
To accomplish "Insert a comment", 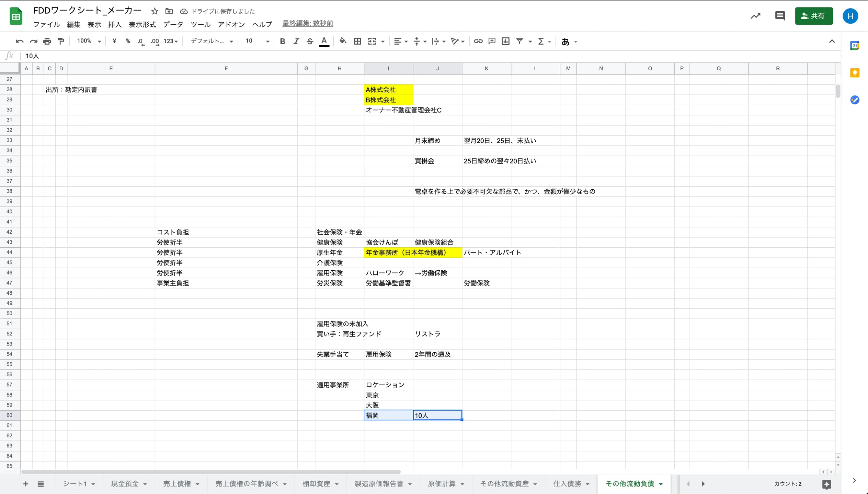I will pyautogui.click(x=491, y=41).
